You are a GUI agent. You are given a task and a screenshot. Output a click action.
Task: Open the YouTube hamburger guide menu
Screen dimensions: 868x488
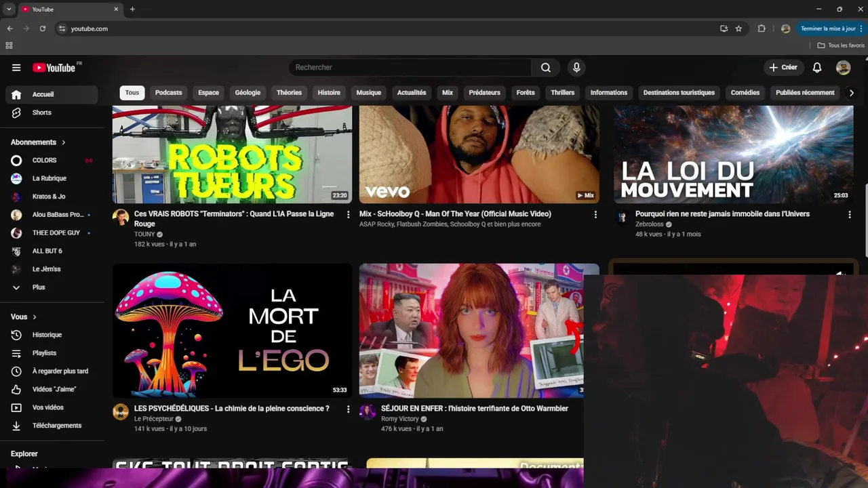click(x=16, y=68)
